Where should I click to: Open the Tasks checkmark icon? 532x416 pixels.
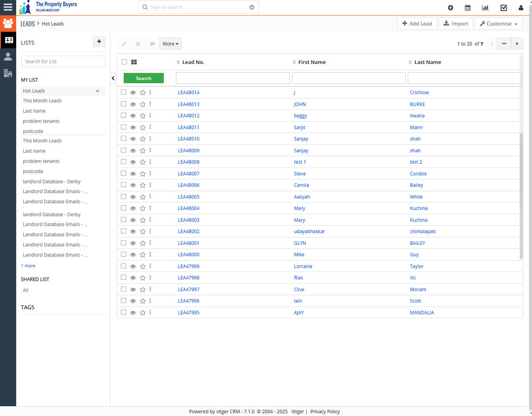[503, 8]
